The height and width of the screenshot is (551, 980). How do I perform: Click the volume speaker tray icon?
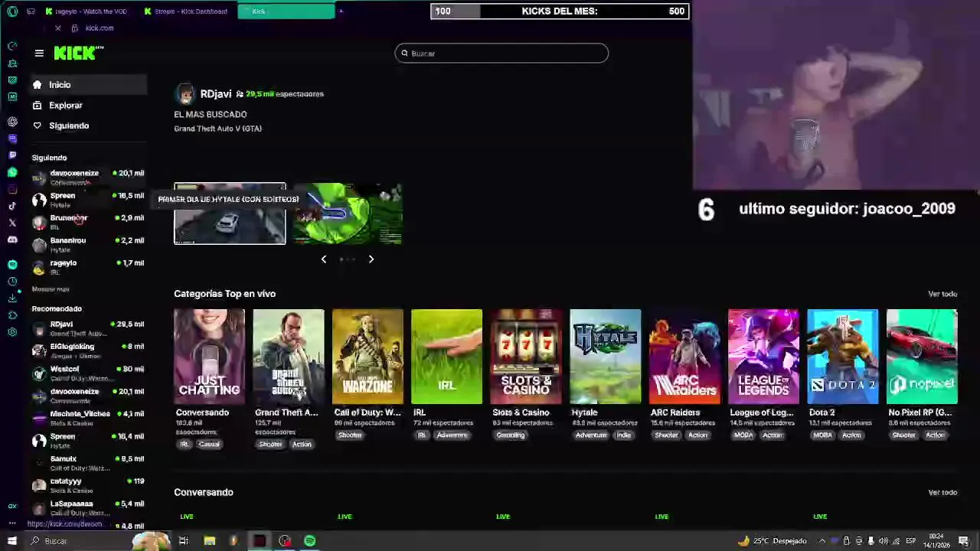[883, 541]
